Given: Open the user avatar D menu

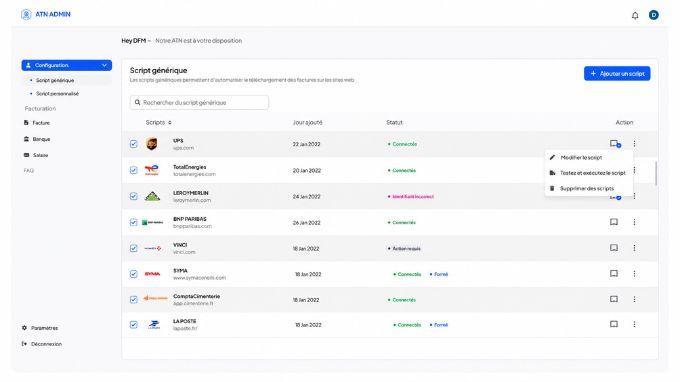Looking at the screenshot, I should click(654, 15).
